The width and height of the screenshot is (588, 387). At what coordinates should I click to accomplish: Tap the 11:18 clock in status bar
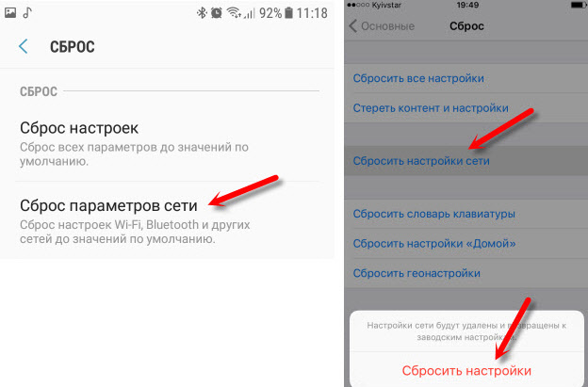coord(312,13)
